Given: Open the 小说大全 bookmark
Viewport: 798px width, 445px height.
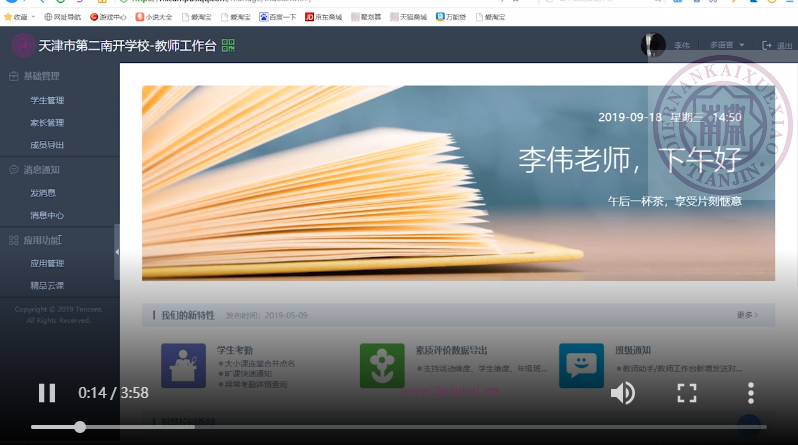Looking at the screenshot, I should 154,17.
